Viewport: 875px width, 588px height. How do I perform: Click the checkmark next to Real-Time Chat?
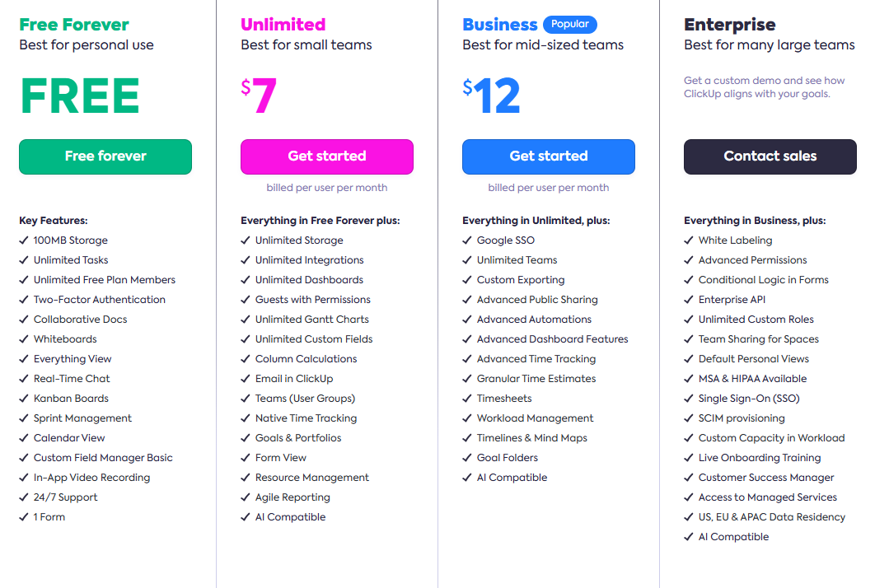coord(22,378)
